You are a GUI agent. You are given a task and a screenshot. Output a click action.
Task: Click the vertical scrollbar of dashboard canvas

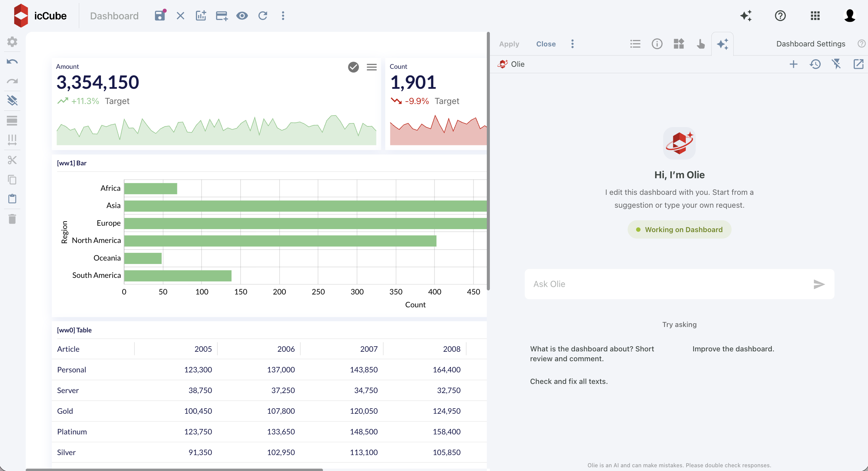pos(488,161)
